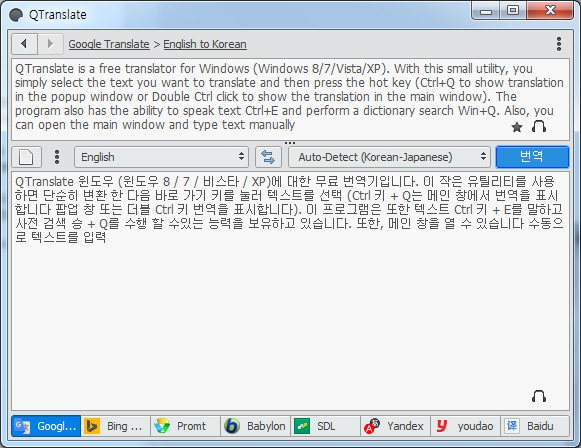Viewport: 581px width, 448px height.
Task: Click the blue 번역 translate button
Action: point(532,157)
